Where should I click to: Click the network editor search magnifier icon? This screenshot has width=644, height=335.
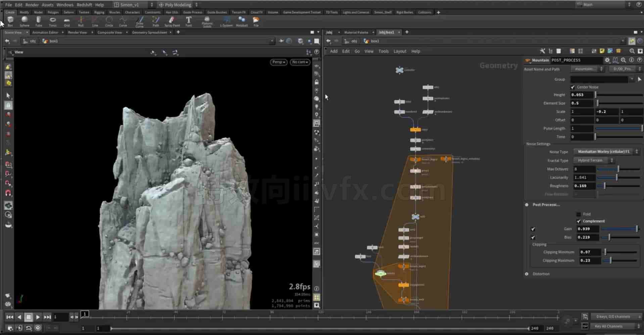tap(632, 51)
